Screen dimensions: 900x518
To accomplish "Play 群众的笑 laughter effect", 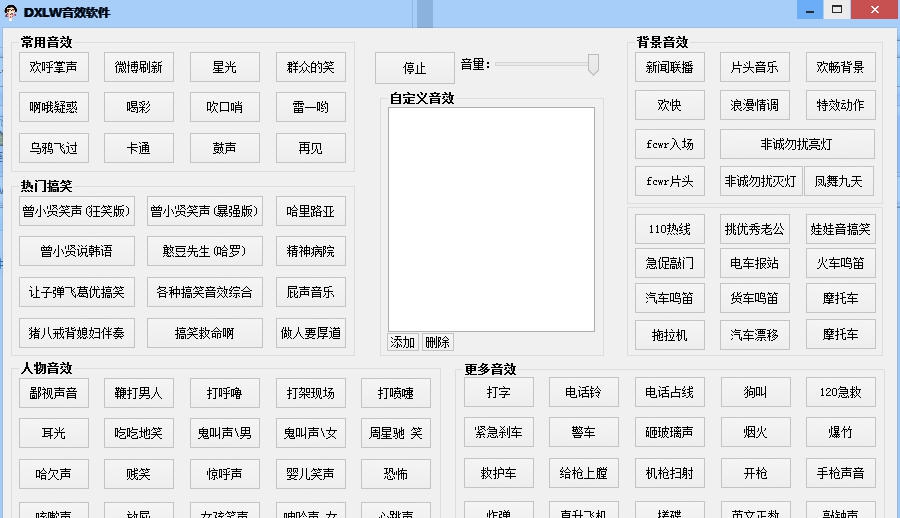I will click(x=311, y=67).
